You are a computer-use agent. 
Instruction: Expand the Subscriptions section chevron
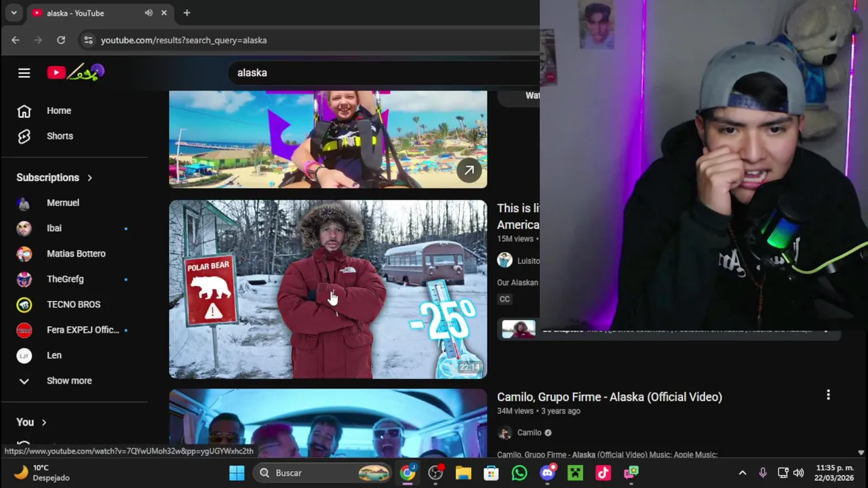coord(90,178)
